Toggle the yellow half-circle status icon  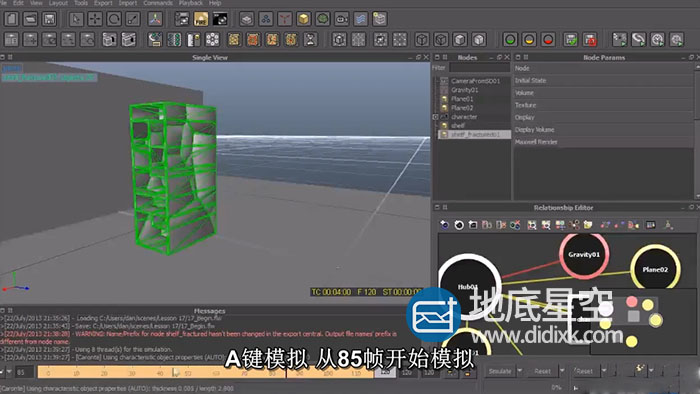click(529, 40)
